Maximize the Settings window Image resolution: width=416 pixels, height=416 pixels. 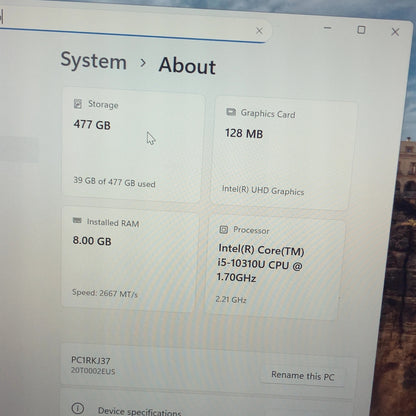point(361,30)
